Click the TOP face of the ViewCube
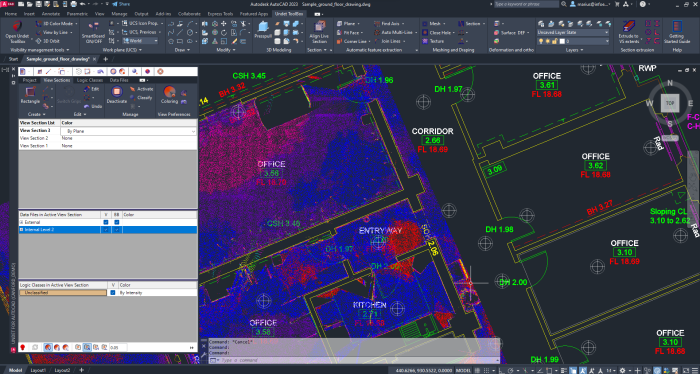The height and width of the screenshot is (374, 700). point(670,103)
